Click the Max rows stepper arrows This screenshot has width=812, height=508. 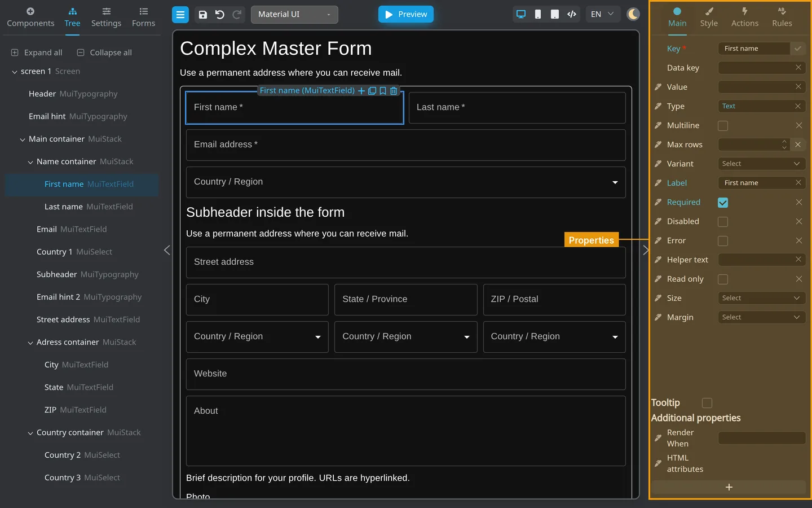pos(784,144)
